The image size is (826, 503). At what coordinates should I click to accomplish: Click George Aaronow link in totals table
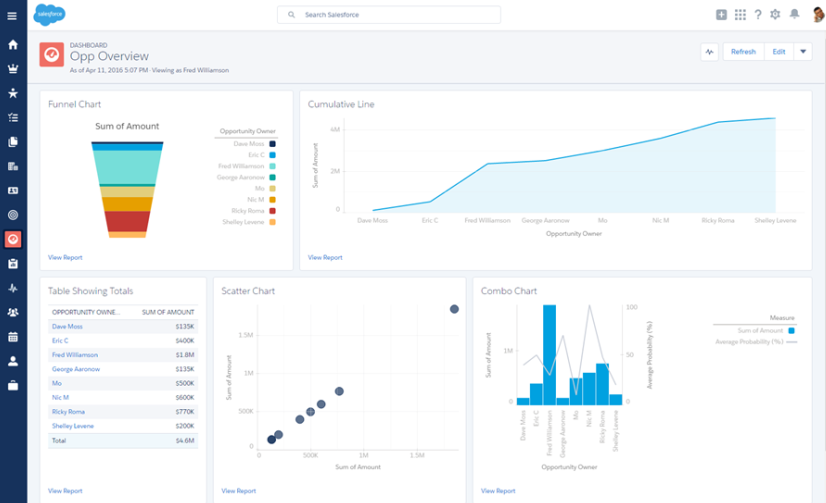coord(76,369)
